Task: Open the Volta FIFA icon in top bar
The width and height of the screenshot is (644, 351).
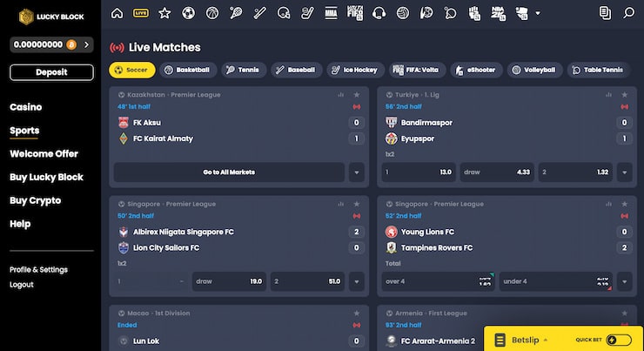Action: [x=355, y=13]
